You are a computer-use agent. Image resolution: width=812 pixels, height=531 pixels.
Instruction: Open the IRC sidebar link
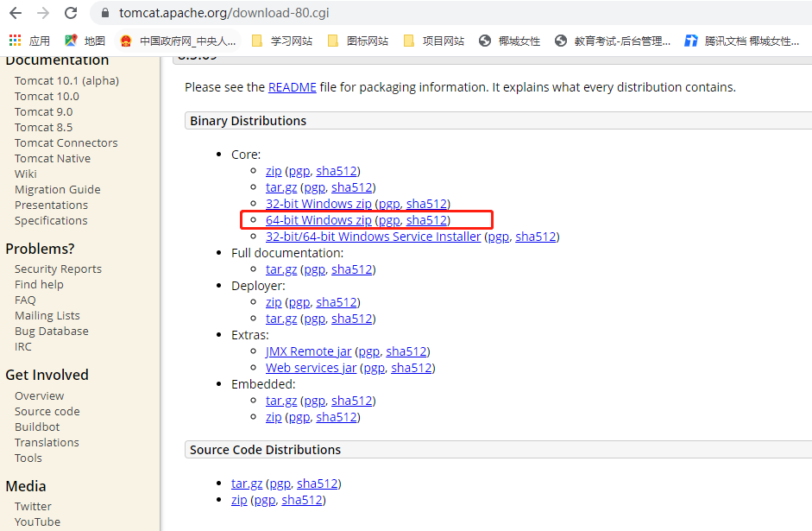[22, 346]
